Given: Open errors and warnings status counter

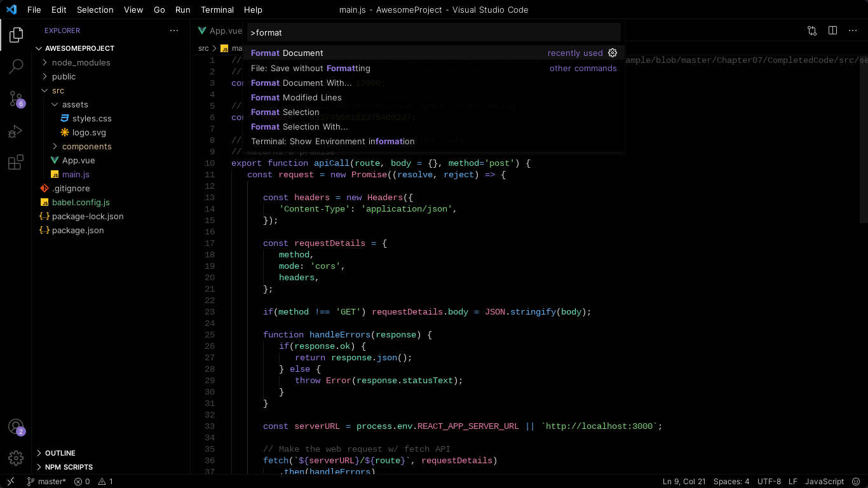Looking at the screenshot, I should (x=93, y=482).
